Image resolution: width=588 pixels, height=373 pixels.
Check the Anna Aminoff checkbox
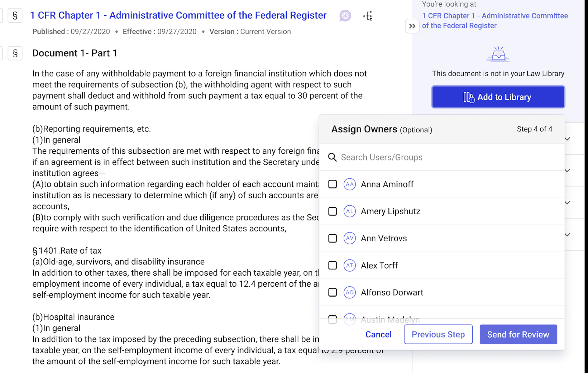click(x=333, y=184)
